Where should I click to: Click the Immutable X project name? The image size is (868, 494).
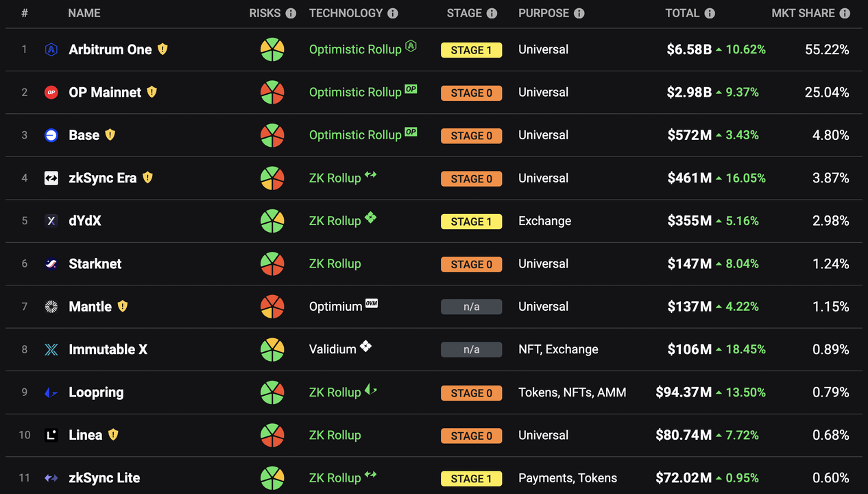(108, 349)
